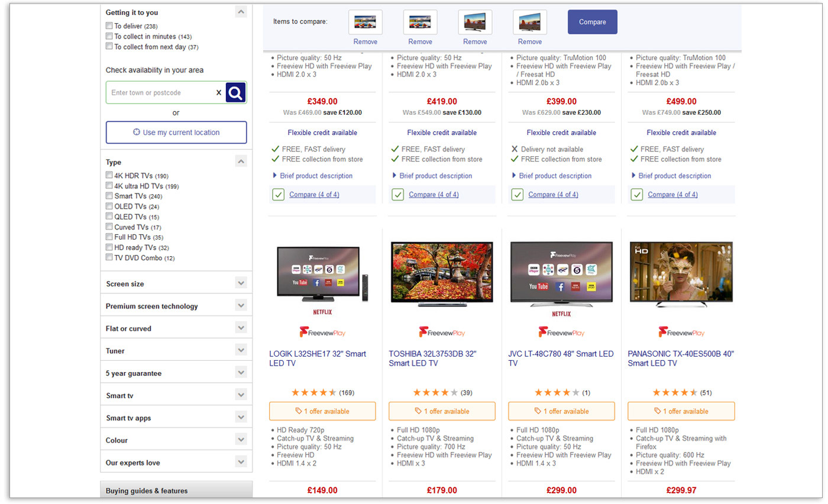This screenshot has height=504, width=828.
Task: Uncheck compare box on £399.00 TV
Action: coord(517,195)
